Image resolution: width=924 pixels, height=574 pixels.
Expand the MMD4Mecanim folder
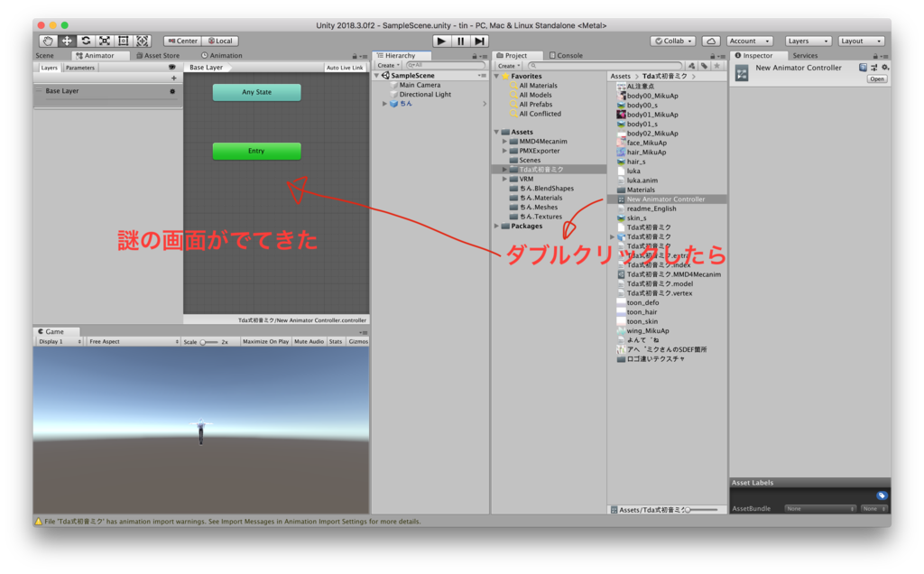(x=505, y=142)
